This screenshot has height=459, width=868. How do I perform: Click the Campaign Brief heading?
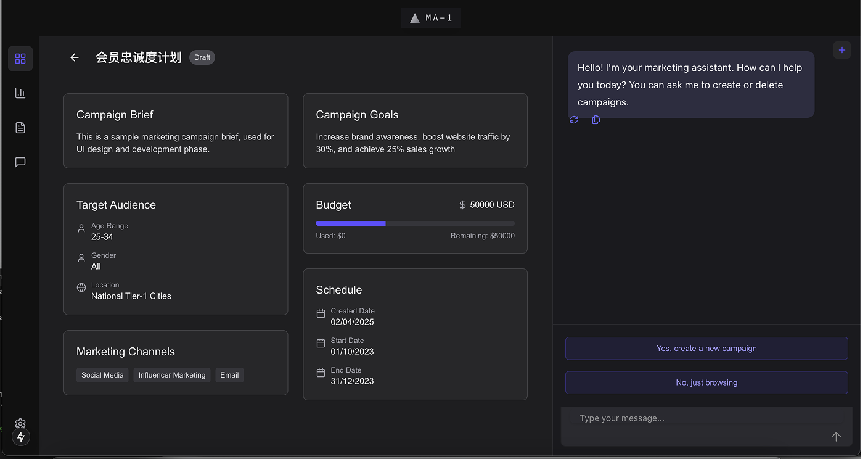click(115, 115)
